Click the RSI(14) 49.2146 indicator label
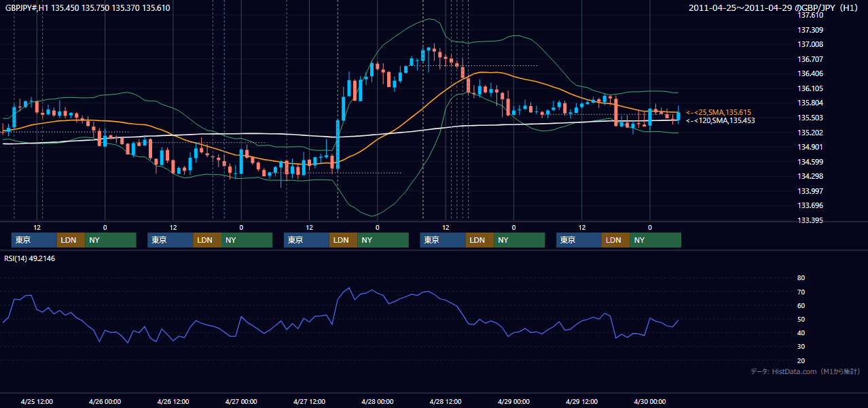 click(30, 258)
